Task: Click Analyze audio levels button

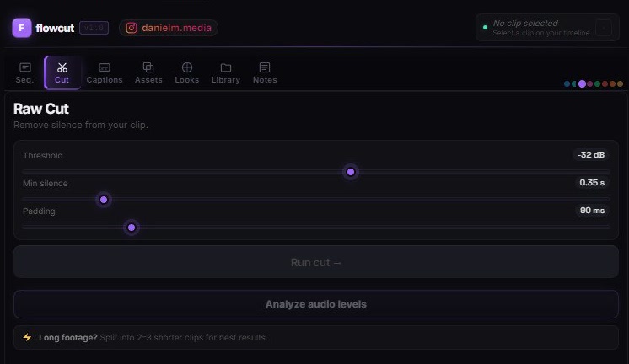Action: pos(316,304)
